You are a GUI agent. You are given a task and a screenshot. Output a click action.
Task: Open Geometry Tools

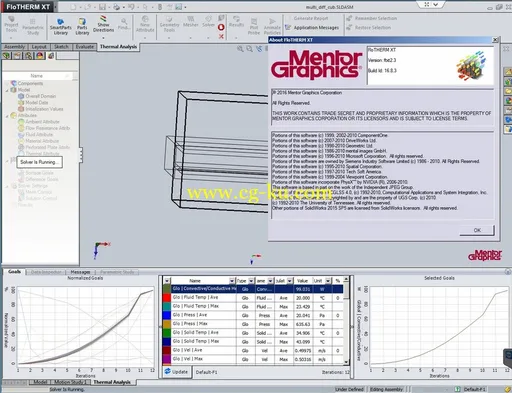169,24
